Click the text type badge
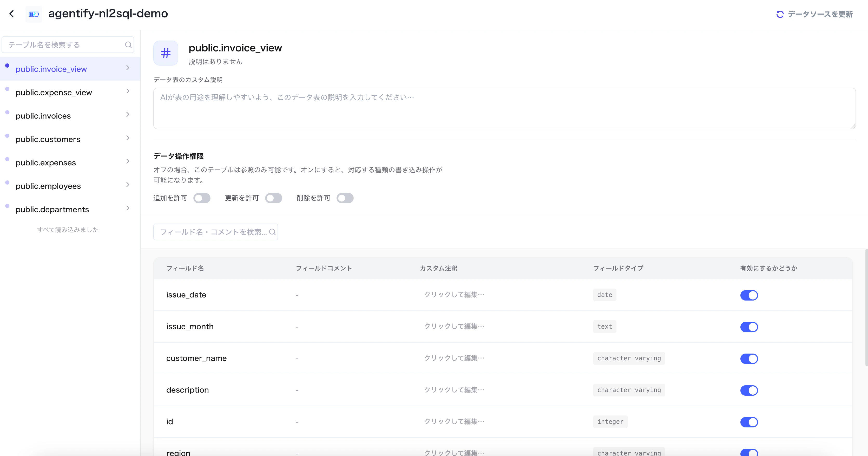The width and height of the screenshot is (868, 456). [604, 327]
